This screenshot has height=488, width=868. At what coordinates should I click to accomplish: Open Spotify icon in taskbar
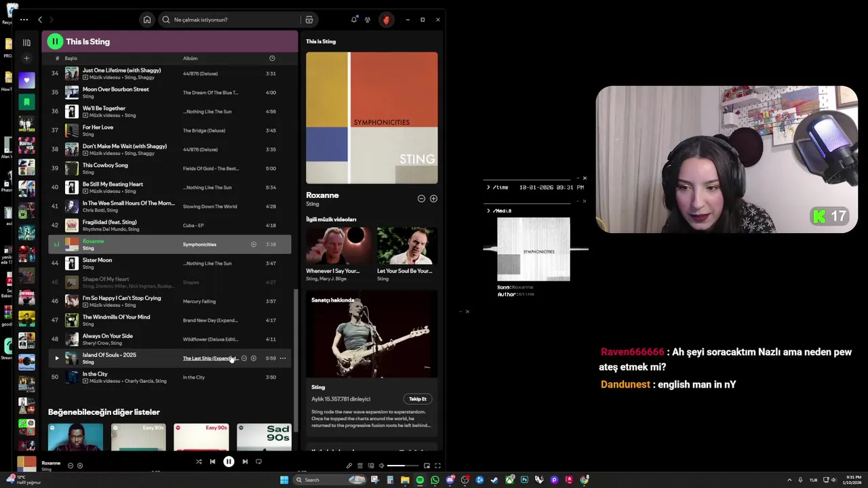[x=420, y=480]
